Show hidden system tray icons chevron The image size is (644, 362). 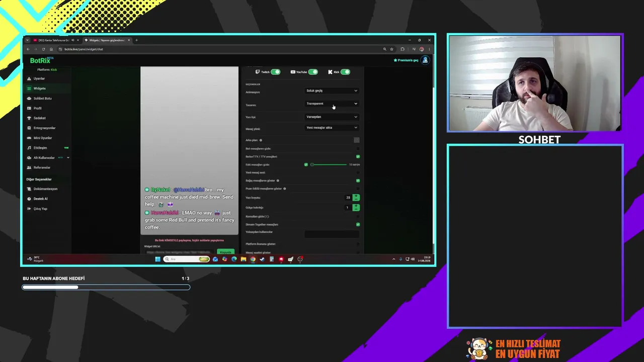393,259
